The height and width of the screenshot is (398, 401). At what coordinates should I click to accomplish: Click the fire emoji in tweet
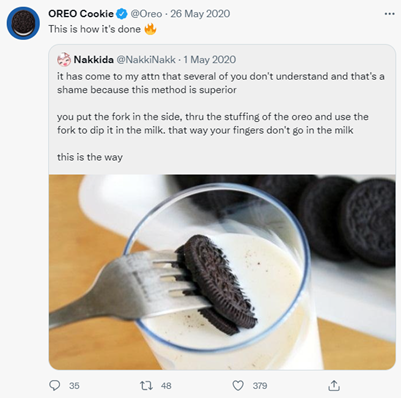pos(150,29)
